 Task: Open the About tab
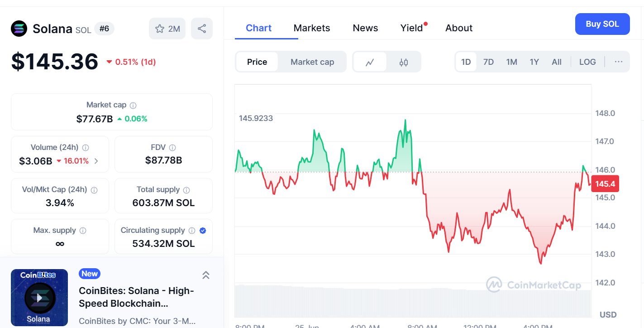coord(459,28)
